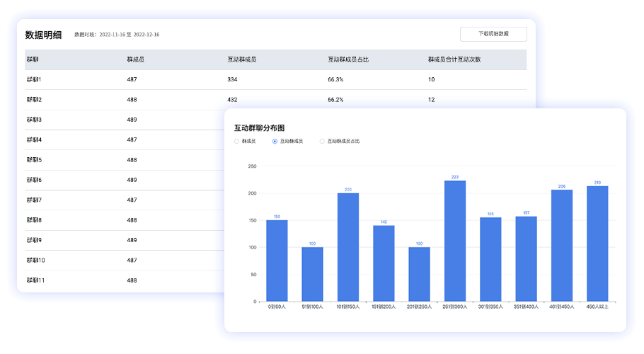Click the 群聊 column header
Viewport: 644px width, 354px height.
(x=33, y=59)
